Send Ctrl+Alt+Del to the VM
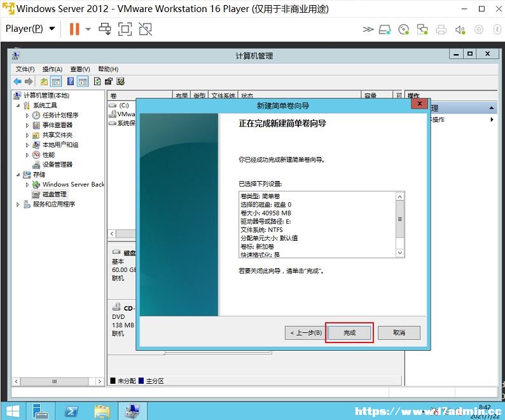 tap(105, 29)
